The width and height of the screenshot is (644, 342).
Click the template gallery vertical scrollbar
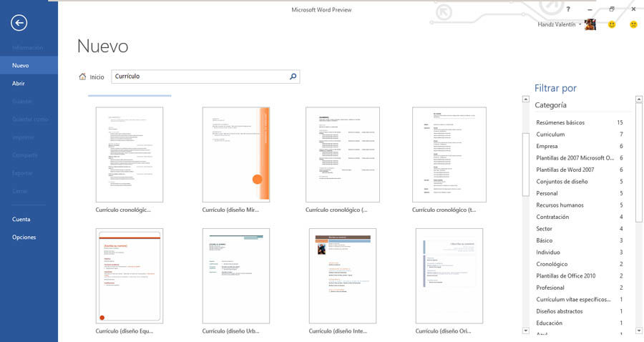(527, 215)
